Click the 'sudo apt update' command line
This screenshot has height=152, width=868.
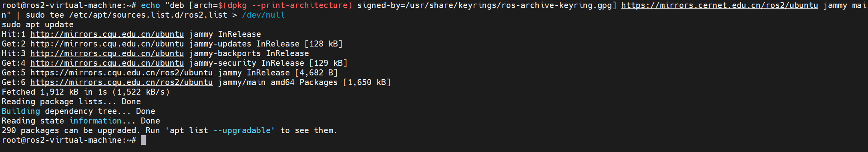click(38, 25)
